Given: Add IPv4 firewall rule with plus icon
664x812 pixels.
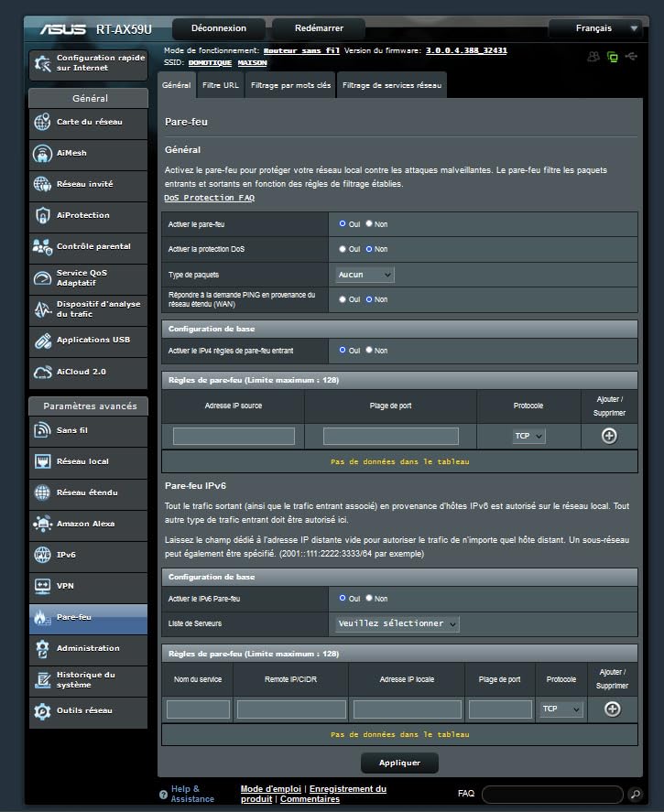Looking at the screenshot, I should coord(608,437).
